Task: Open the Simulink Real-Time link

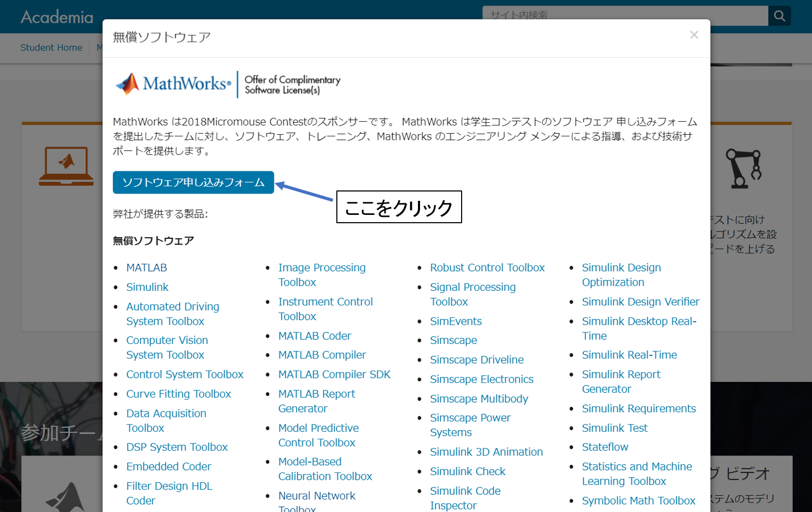Action: [629, 355]
